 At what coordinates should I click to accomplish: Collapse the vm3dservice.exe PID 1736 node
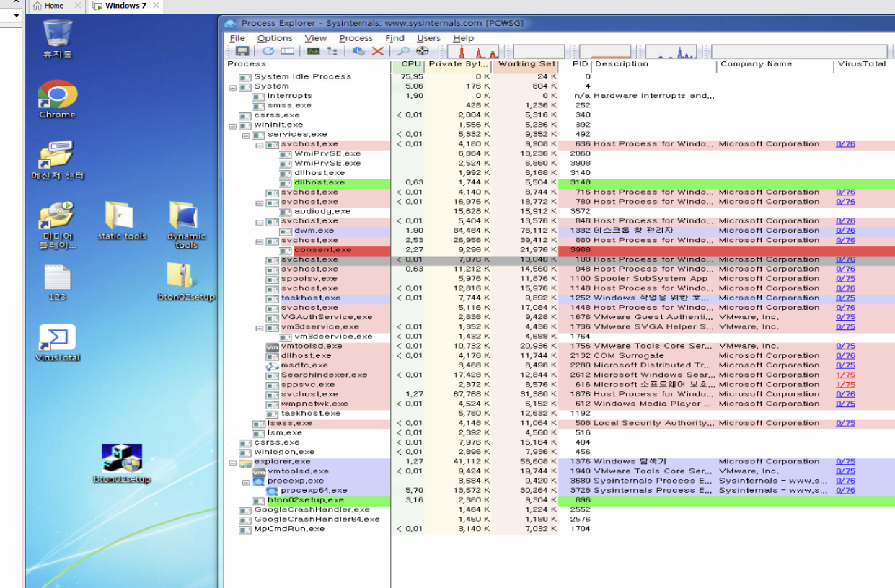(x=259, y=327)
